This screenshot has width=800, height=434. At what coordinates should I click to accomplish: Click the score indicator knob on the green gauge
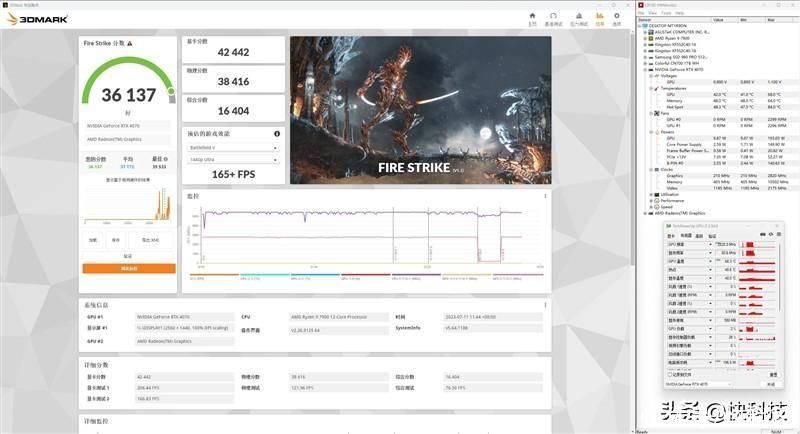point(171,91)
